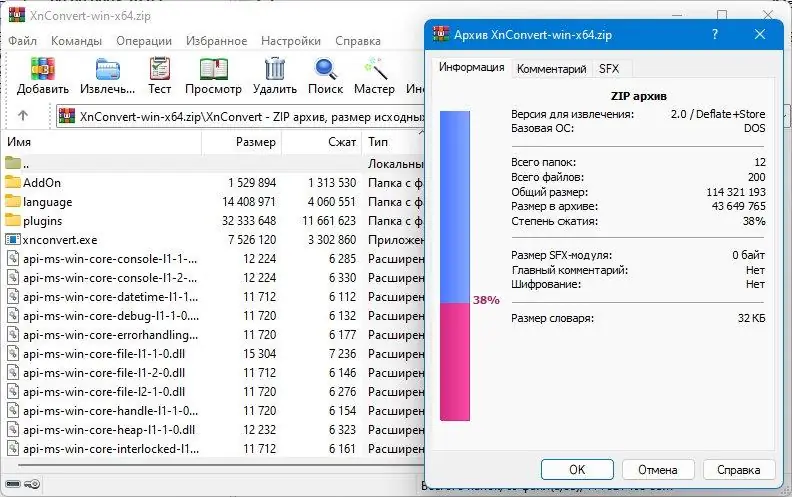Open the Просмотр toolbar icon

pos(214,69)
